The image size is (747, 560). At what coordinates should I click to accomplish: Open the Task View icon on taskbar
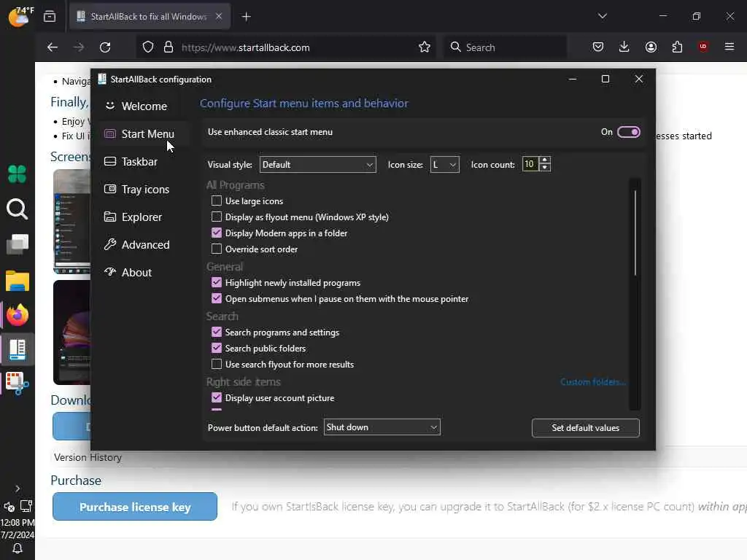pyautogui.click(x=18, y=244)
